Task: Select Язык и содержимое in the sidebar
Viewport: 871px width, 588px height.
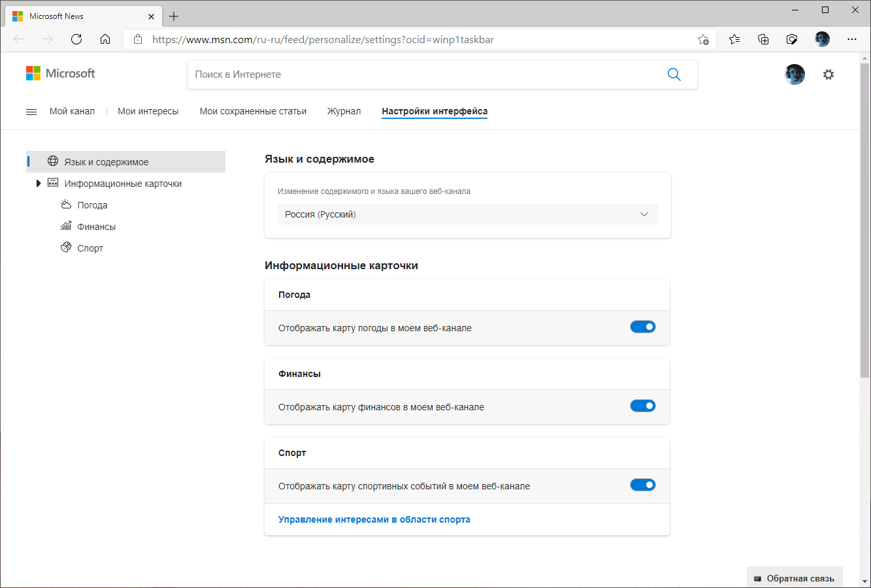Action: (107, 162)
